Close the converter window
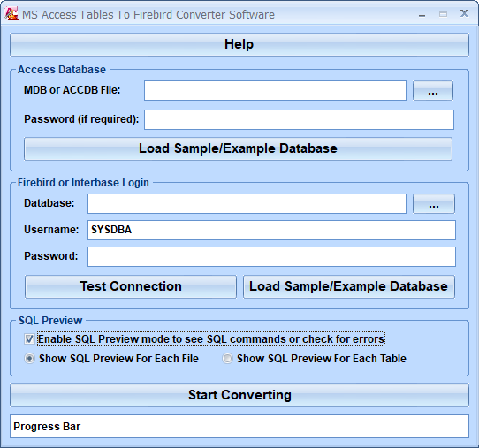The width and height of the screenshot is (479, 448). [464, 13]
